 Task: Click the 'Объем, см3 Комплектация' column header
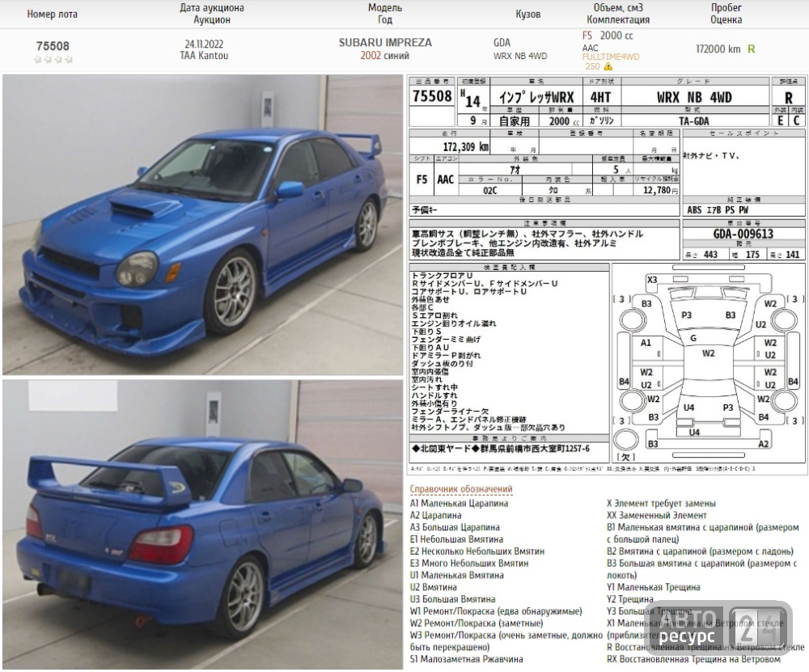pyautogui.click(x=618, y=14)
